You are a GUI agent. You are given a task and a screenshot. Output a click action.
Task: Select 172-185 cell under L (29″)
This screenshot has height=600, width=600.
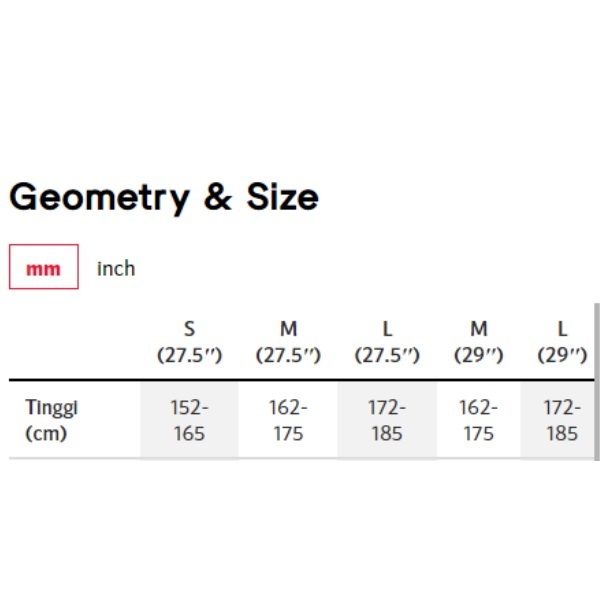click(x=562, y=420)
